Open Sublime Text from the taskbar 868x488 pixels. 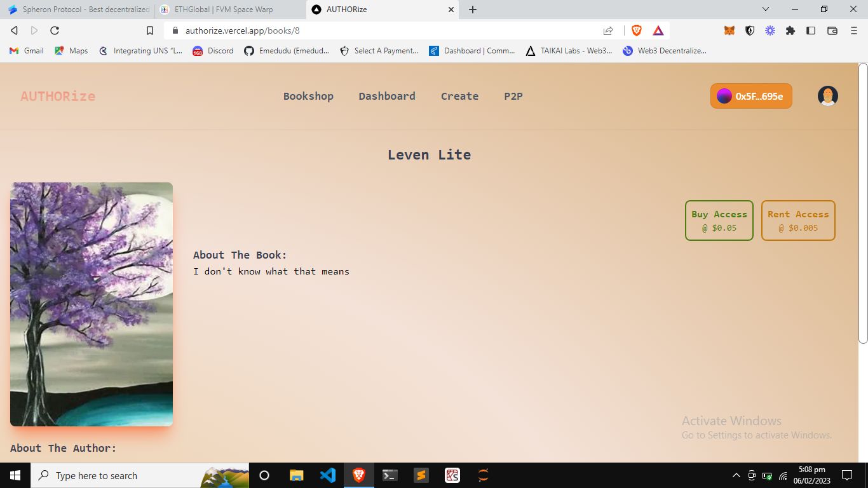[x=421, y=475]
